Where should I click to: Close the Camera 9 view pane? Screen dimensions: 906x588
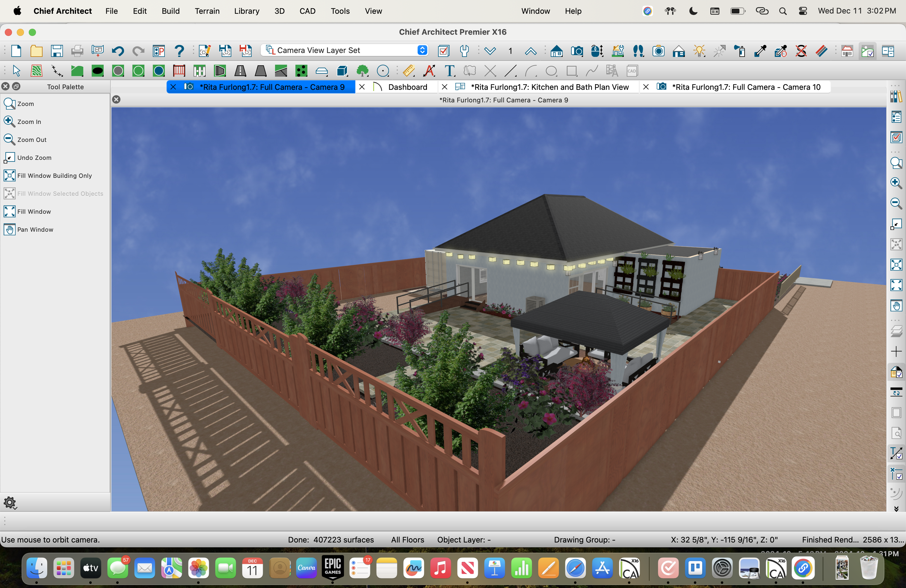(x=117, y=100)
